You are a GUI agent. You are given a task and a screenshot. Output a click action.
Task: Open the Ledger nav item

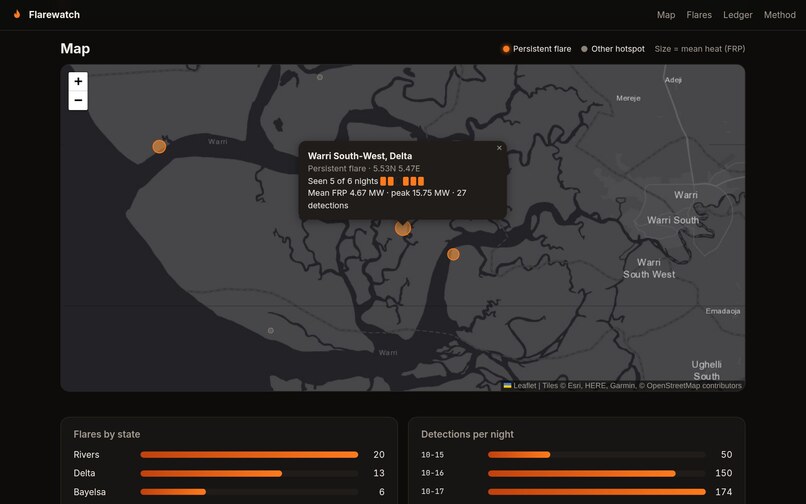pos(738,15)
